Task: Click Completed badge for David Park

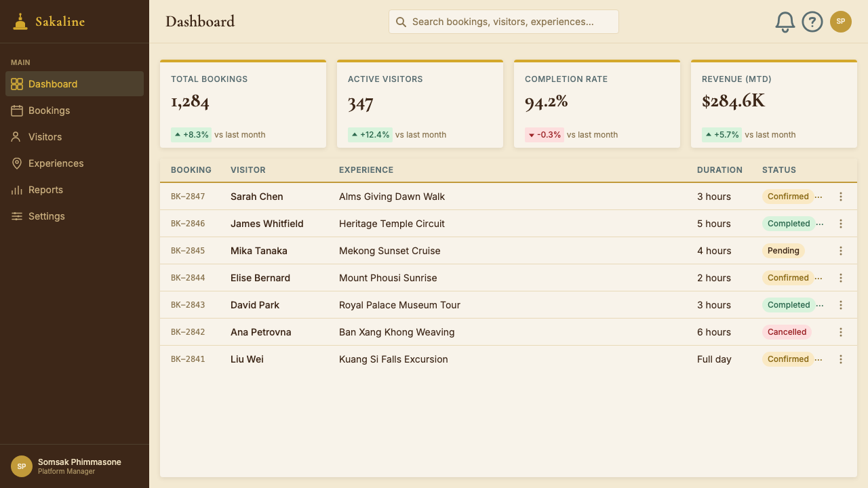Action: (789, 305)
